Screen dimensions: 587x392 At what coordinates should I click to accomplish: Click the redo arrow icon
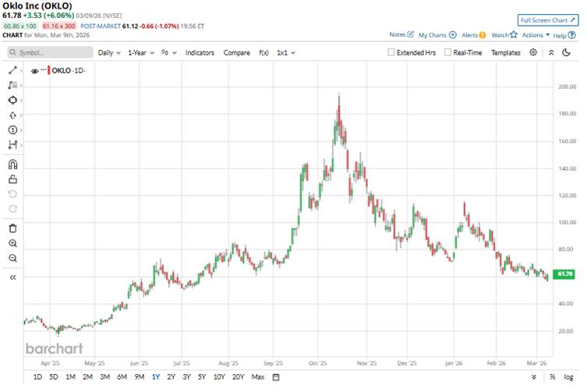12,209
